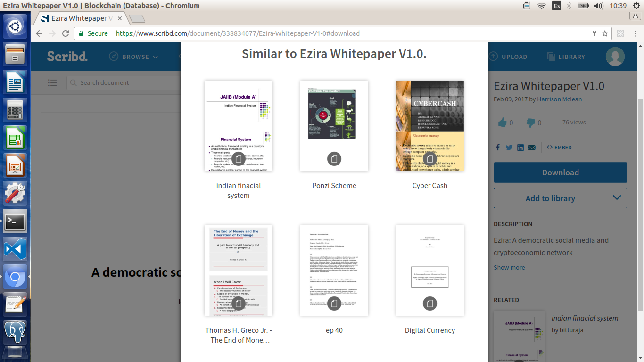Share document by email icon
The width and height of the screenshot is (644, 362).
[532, 148]
